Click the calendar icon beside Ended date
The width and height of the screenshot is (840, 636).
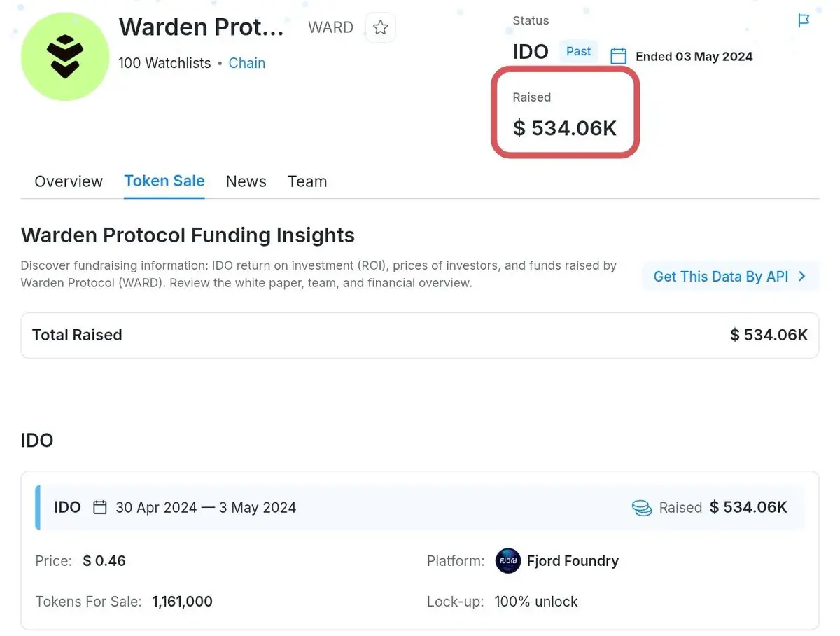coord(618,56)
